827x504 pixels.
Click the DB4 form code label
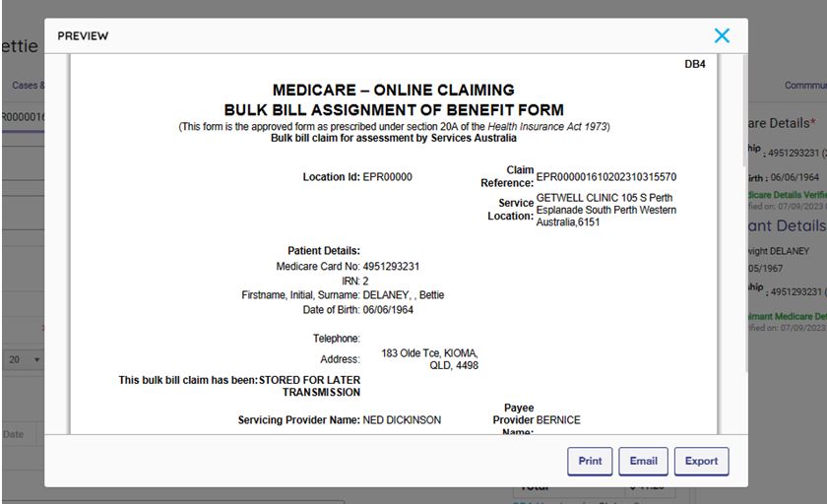tap(694, 65)
